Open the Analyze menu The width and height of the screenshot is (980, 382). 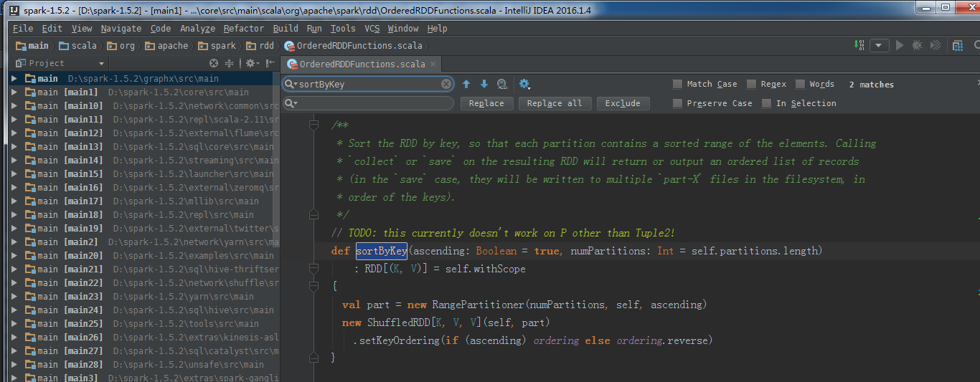(197, 29)
